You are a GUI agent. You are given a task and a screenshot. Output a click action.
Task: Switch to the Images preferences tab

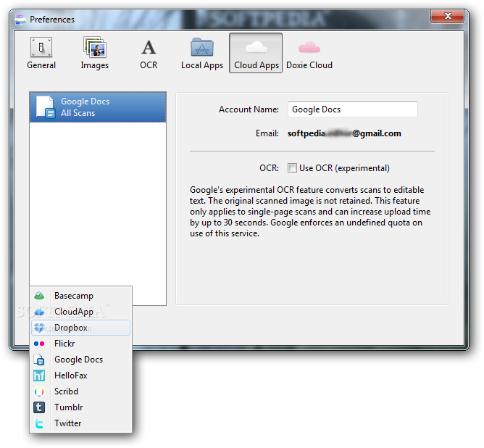coord(94,53)
